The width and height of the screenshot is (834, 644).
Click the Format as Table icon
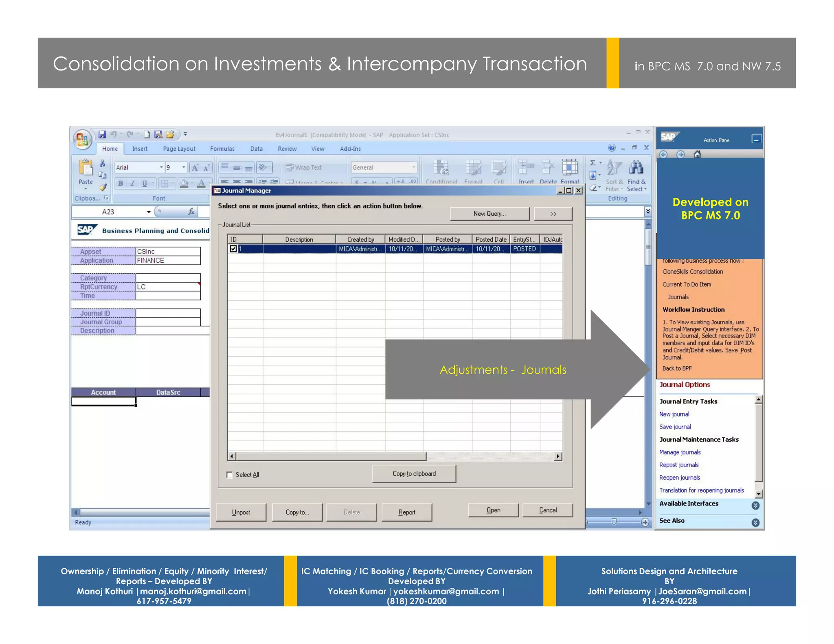point(473,167)
